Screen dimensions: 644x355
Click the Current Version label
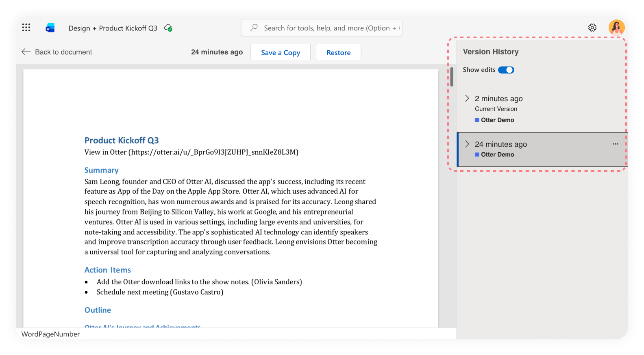point(496,109)
